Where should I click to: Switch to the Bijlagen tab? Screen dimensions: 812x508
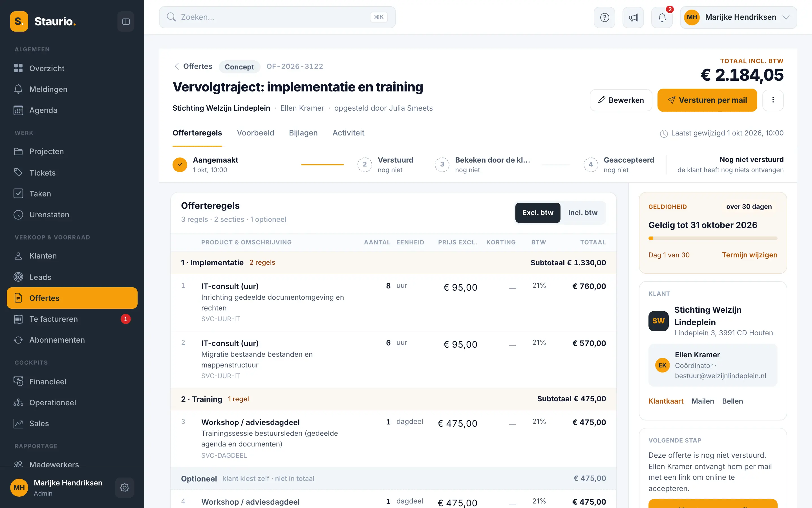(x=303, y=133)
